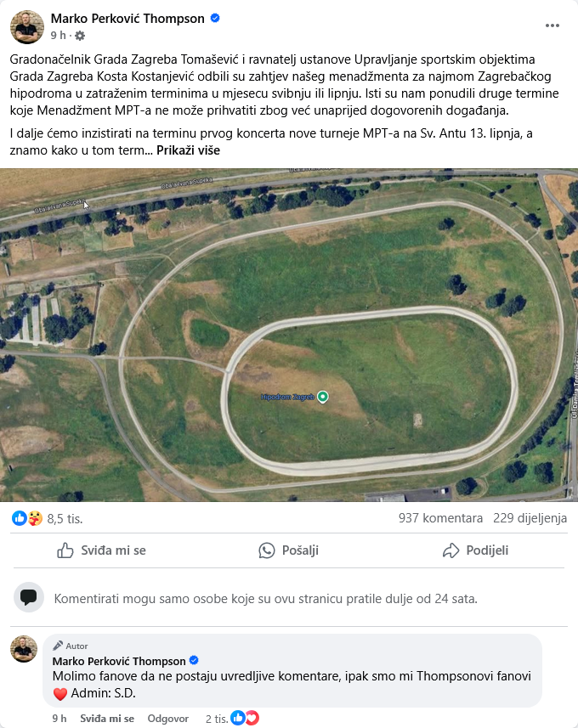
Task: Open the 8,5 tis. reactions count
Action: click(65, 519)
